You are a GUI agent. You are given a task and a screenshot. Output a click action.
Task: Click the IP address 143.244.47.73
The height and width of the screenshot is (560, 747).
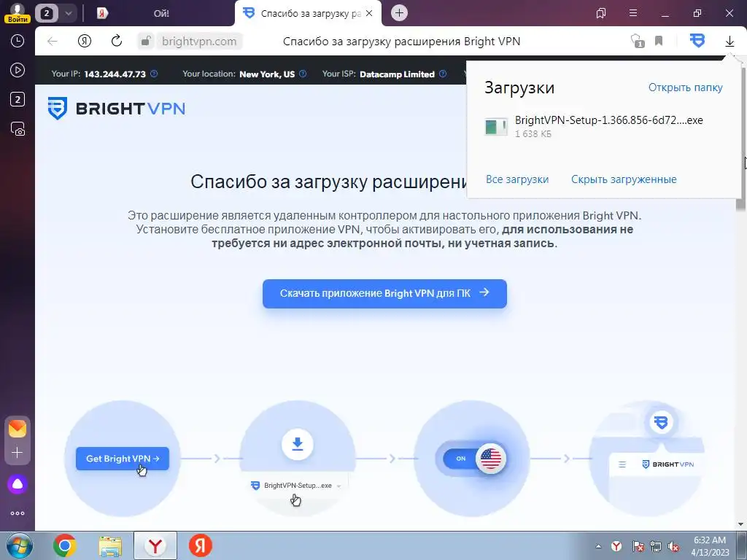coord(115,74)
